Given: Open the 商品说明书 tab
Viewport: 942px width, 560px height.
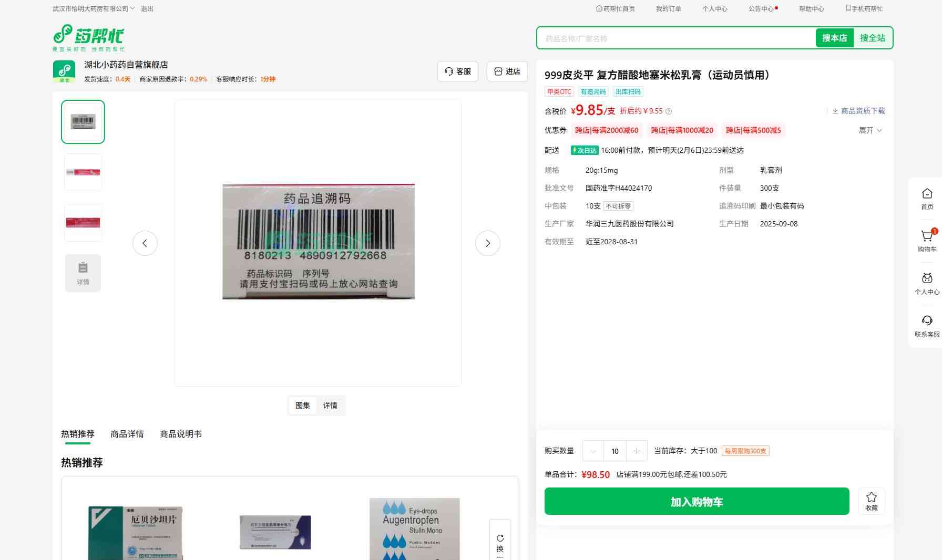Looking at the screenshot, I should click(180, 434).
